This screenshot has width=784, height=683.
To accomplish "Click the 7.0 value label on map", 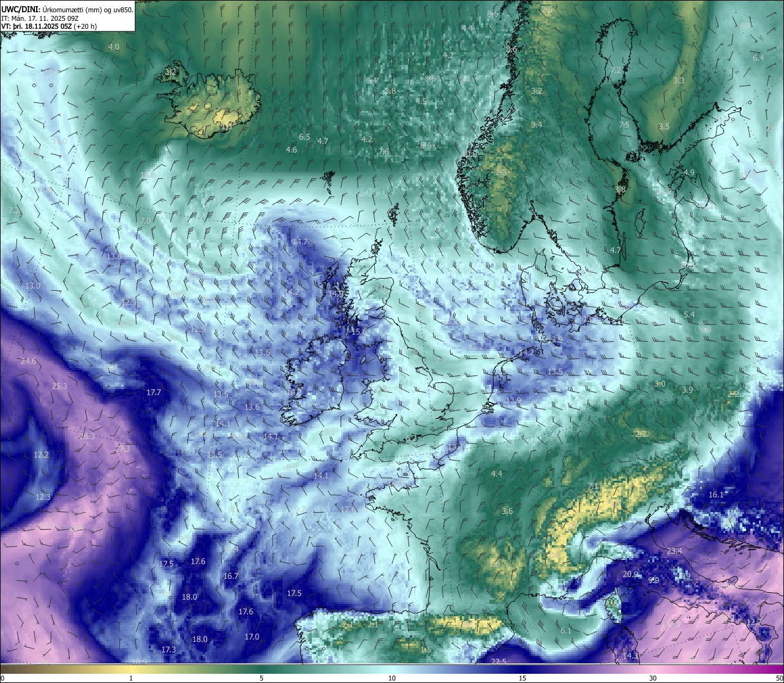I will [x=145, y=221].
